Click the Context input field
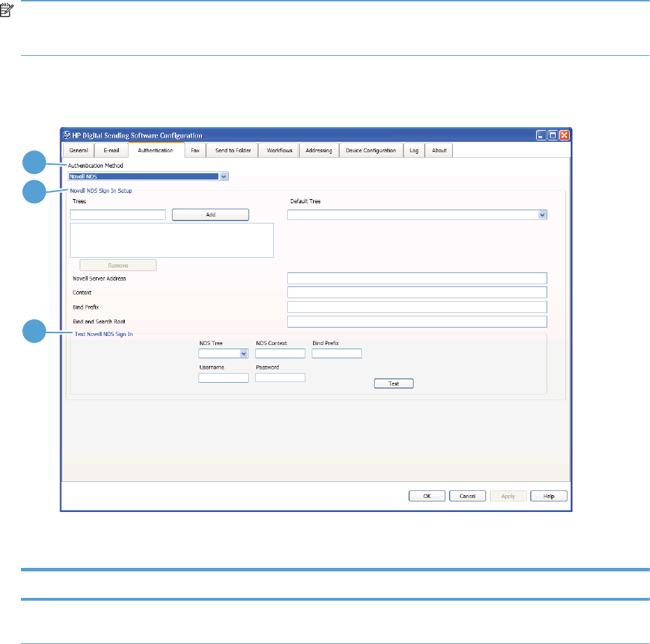This screenshot has height=644, width=650. 417,293
